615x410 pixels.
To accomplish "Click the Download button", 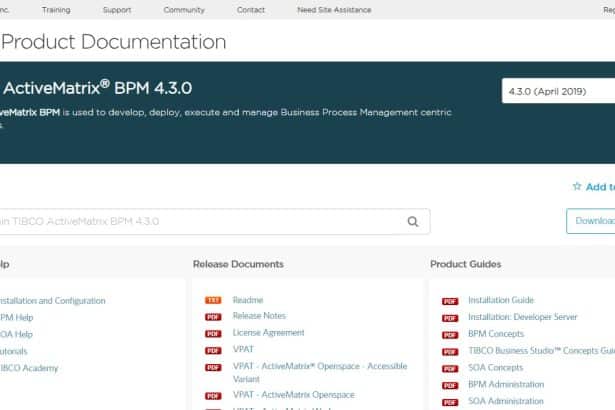I will tap(591, 221).
